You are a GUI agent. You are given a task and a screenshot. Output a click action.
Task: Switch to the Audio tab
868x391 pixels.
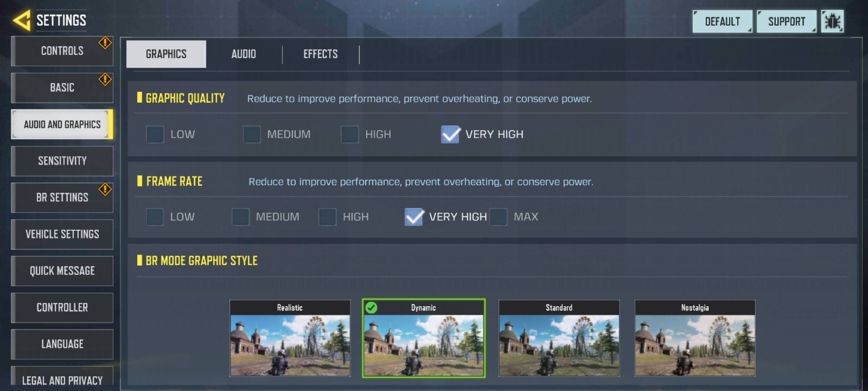coord(244,54)
